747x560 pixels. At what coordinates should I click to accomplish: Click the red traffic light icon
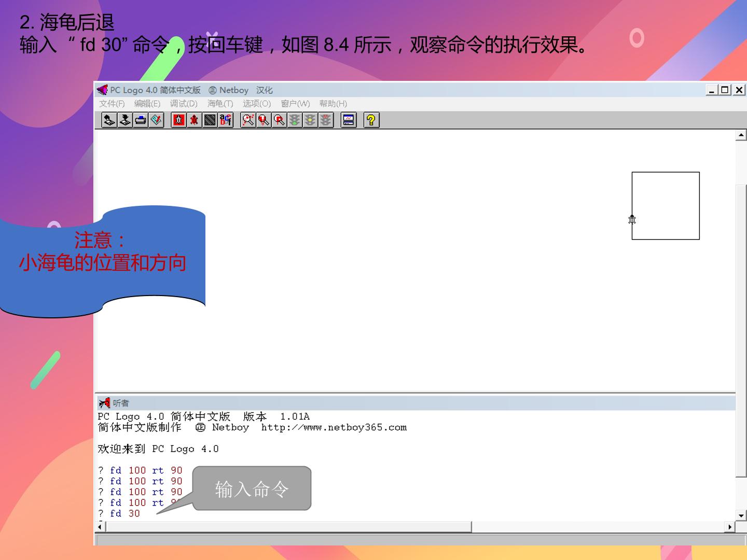point(326,120)
